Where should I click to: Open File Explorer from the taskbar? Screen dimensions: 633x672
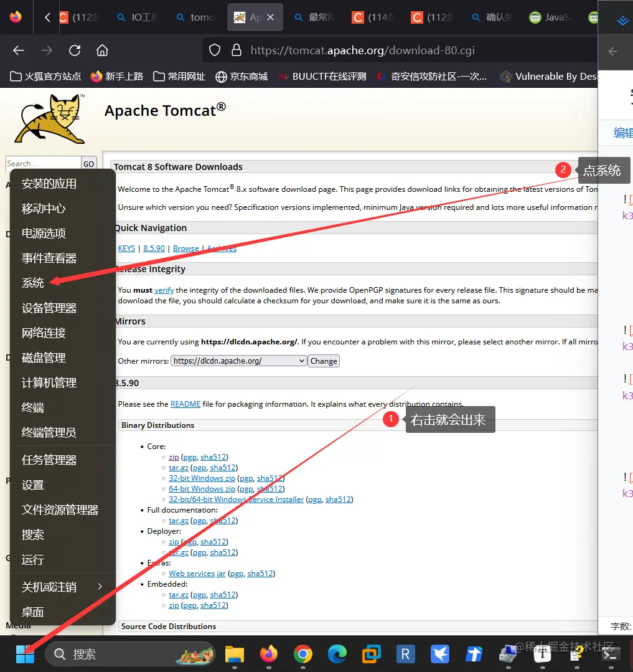pyautogui.click(x=234, y=654)
